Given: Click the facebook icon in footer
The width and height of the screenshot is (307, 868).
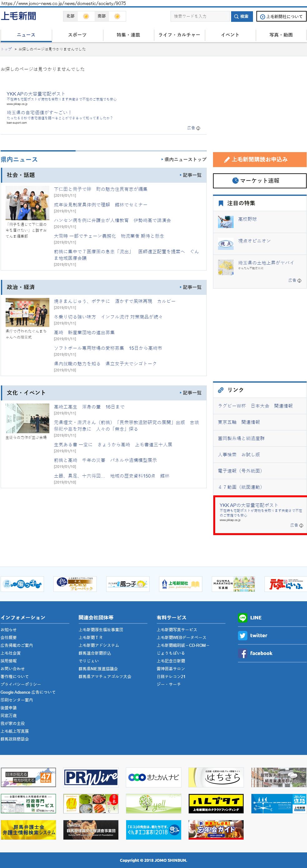Looking at the screenshot, I should tap(242, 653).
